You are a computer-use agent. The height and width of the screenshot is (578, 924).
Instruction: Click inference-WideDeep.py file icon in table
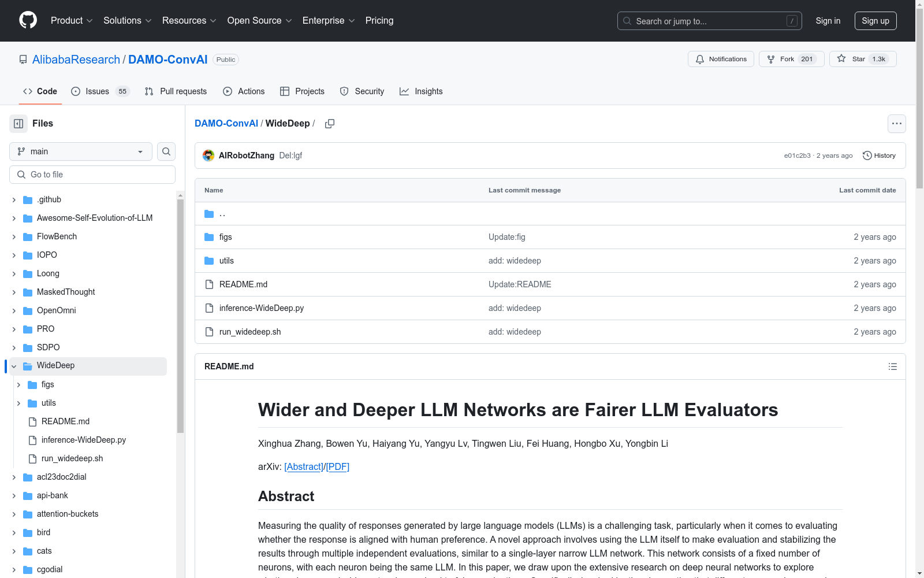pyautogui.click(x=209, y=308)
